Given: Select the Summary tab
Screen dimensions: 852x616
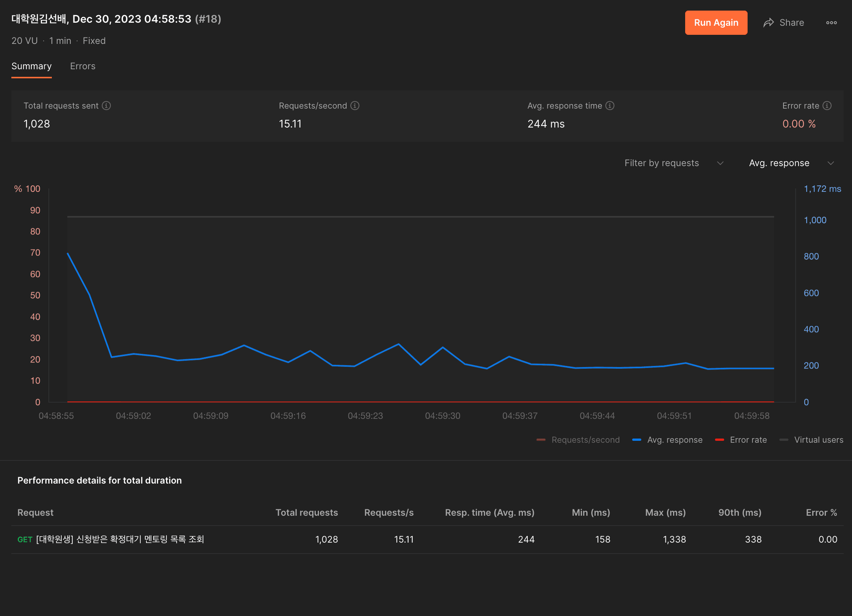Looking at the screenshot, I should pyautogui.click(x=31, y=66).
